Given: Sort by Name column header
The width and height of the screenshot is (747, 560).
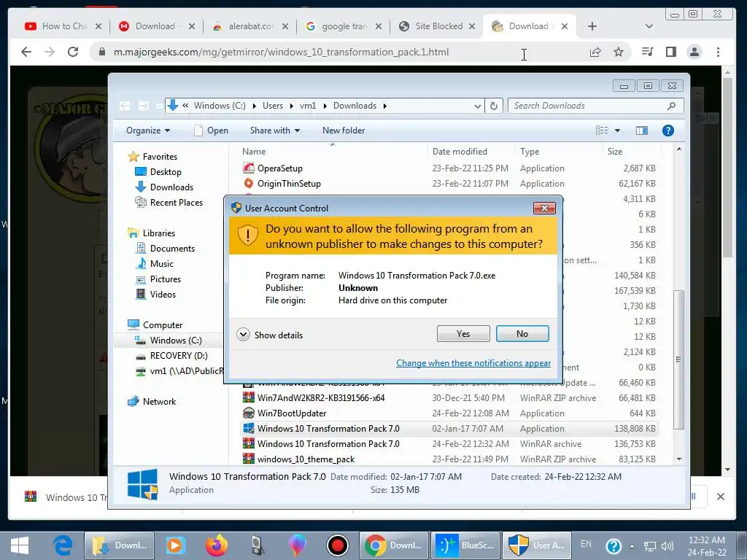Looking at the screenshot, I should point(253,152).
